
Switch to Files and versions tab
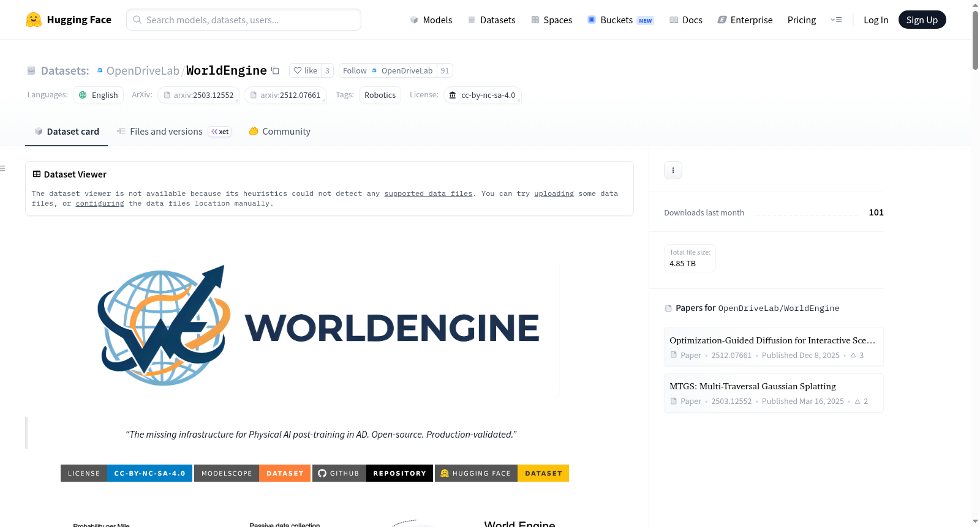174,132
